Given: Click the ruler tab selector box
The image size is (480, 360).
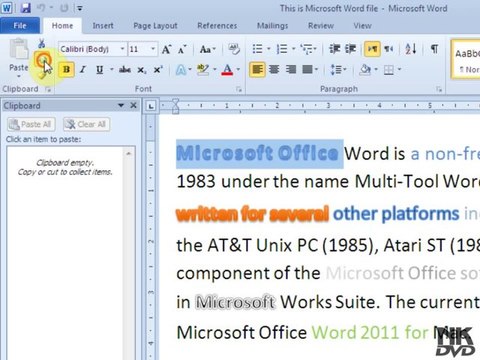Looking at the screenshot, I should coord(151,106).
